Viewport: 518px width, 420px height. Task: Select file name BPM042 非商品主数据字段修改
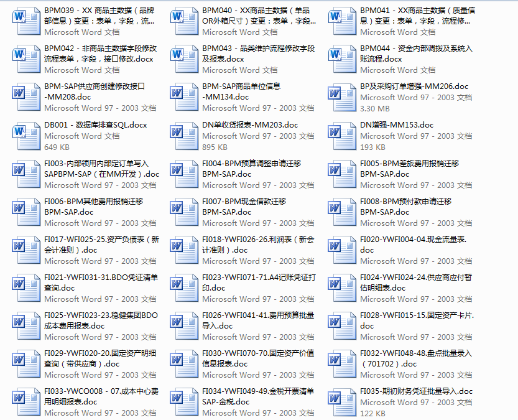[100, 54]
